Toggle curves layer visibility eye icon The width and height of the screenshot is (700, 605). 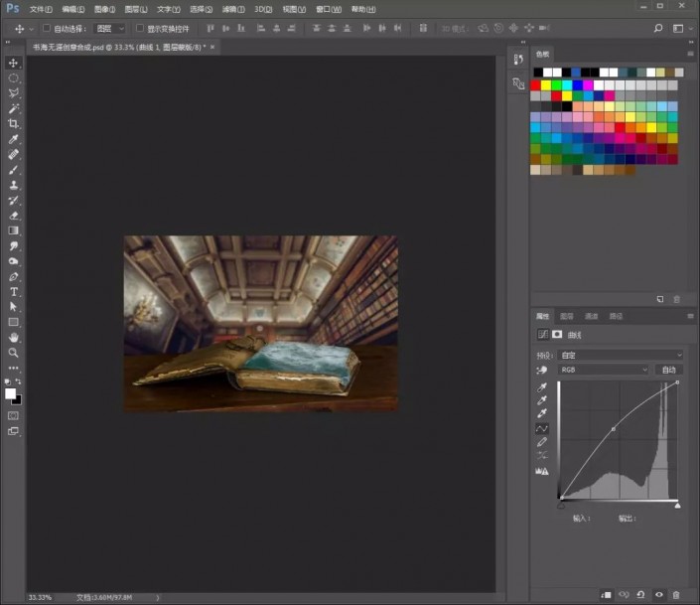pyautogui.click(x=659, y=595)
